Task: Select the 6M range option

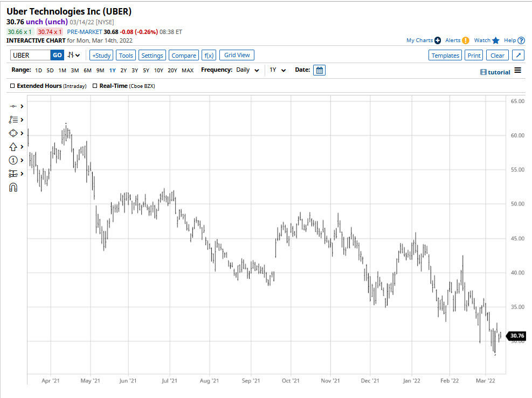Action: click(x=87, y=70)
